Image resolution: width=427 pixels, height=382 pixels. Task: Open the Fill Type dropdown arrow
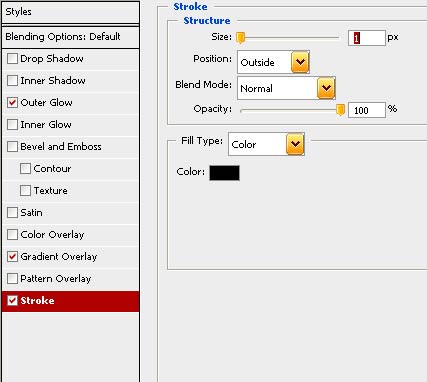tap(295, 144)
